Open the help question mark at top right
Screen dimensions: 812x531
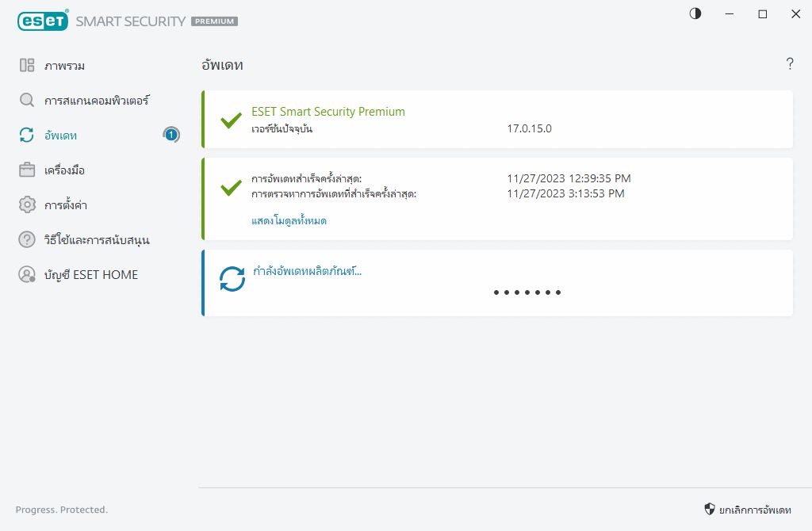[x=790, y=65]
